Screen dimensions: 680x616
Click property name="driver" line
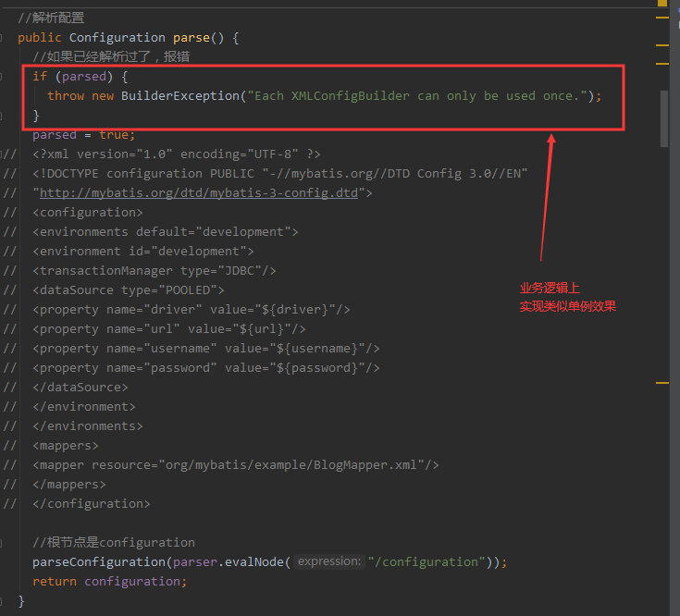[x=192, y=310]
